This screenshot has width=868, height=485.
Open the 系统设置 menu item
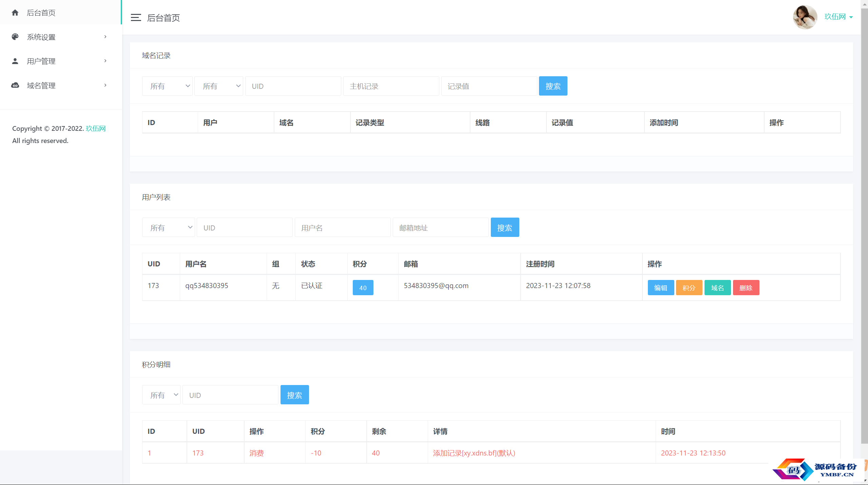[x=61, y=37]
